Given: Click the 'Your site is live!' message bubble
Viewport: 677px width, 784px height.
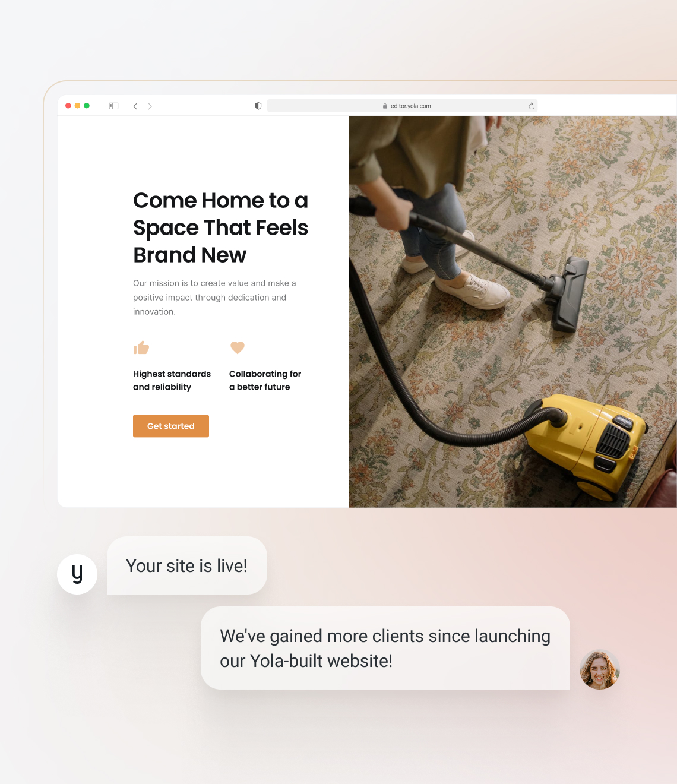Looking at the screenshot, I should [186, 565].
